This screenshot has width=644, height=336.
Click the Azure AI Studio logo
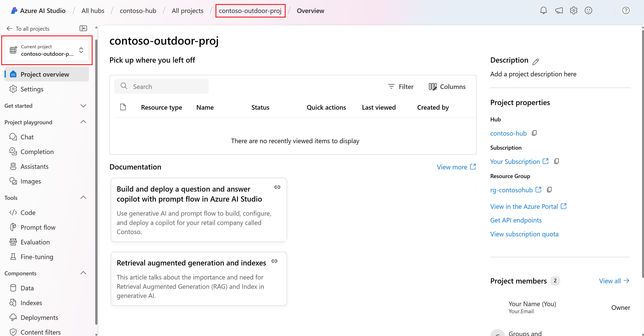tap(14, 11)
